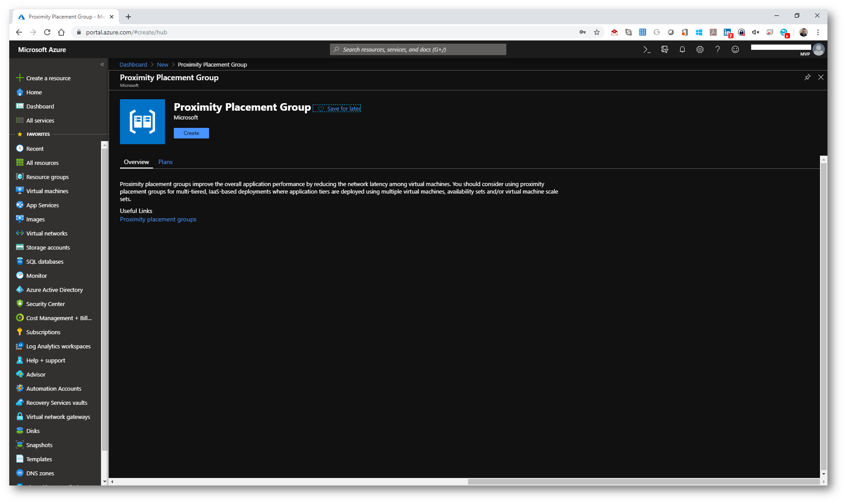Open Proximity placement groups useful link
Image resolution: width=846 pixels, height=504 pixels.
pyautogui.click(x=158, y=219)
